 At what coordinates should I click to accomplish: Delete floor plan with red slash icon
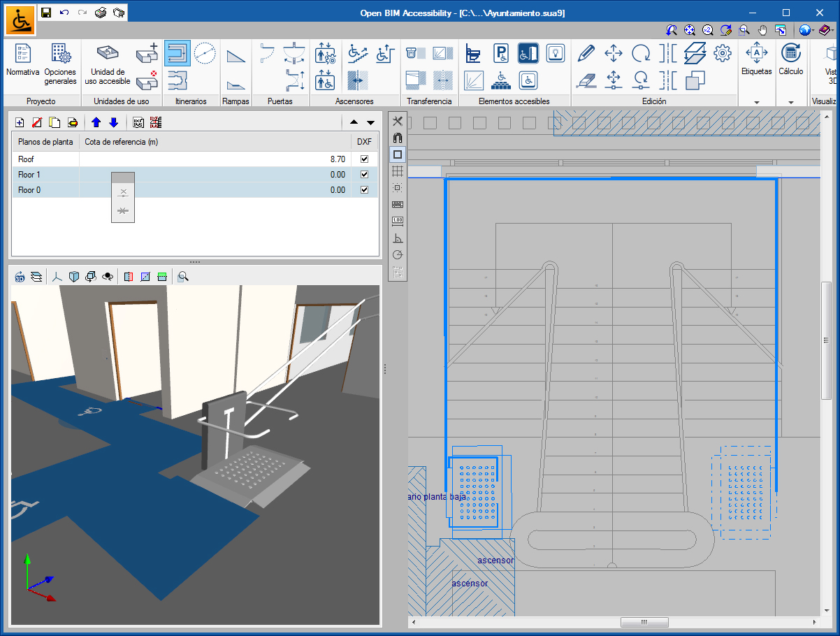pyautogui.click(x=37, y=122)
